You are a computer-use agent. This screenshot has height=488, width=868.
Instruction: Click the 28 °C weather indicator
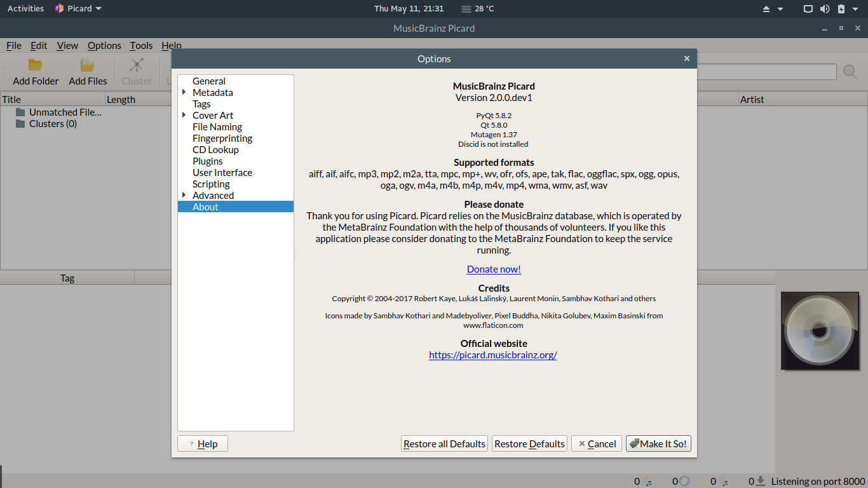point(477,9)
